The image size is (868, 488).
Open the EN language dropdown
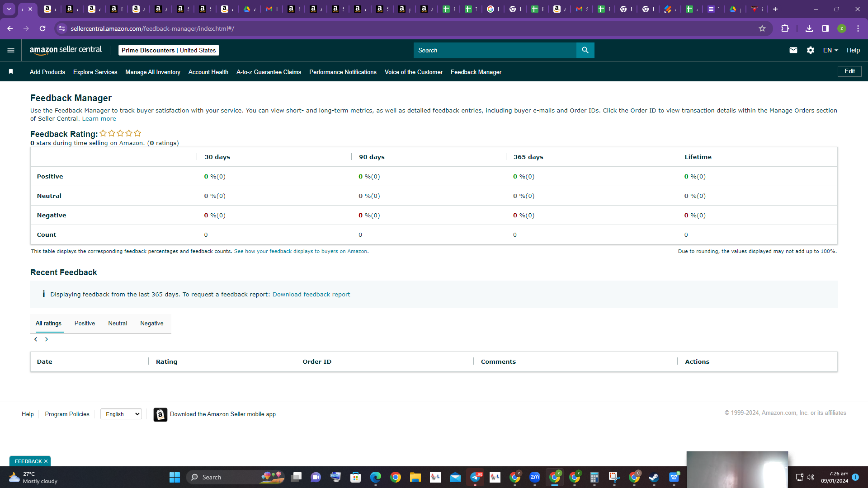pyautogui.click(x=830, y=50)
